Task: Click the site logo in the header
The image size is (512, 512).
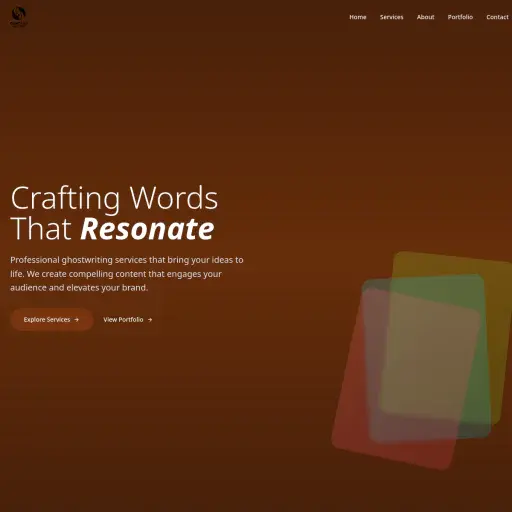Action: point(18,17)
